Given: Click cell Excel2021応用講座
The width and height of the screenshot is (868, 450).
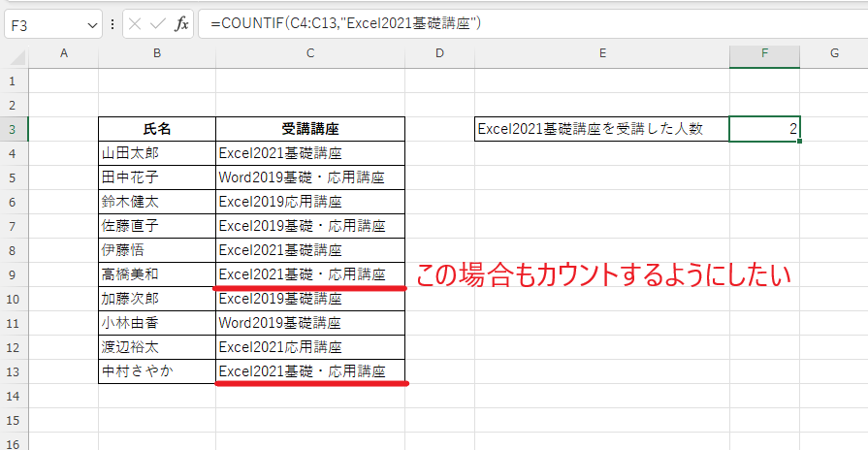Looking at the screenshot, I should (x=310, y=347).
